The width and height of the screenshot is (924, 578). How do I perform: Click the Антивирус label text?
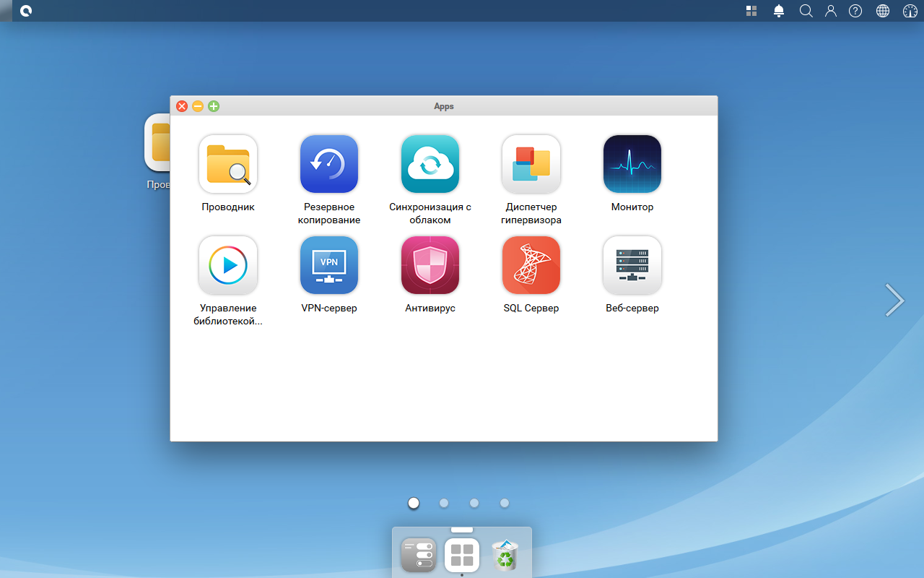pyautogui.click(x=430, y=308)
